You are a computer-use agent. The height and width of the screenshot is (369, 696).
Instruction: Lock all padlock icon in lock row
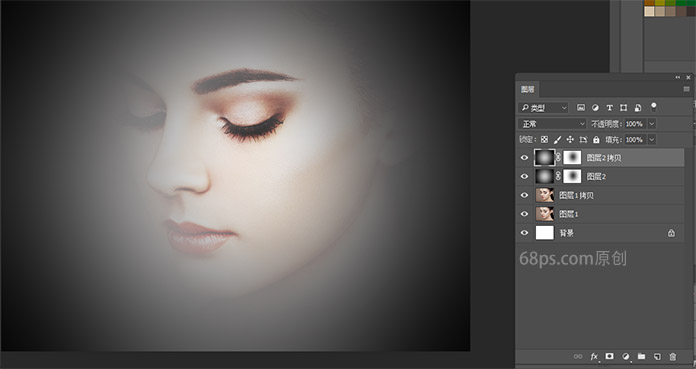596,139
